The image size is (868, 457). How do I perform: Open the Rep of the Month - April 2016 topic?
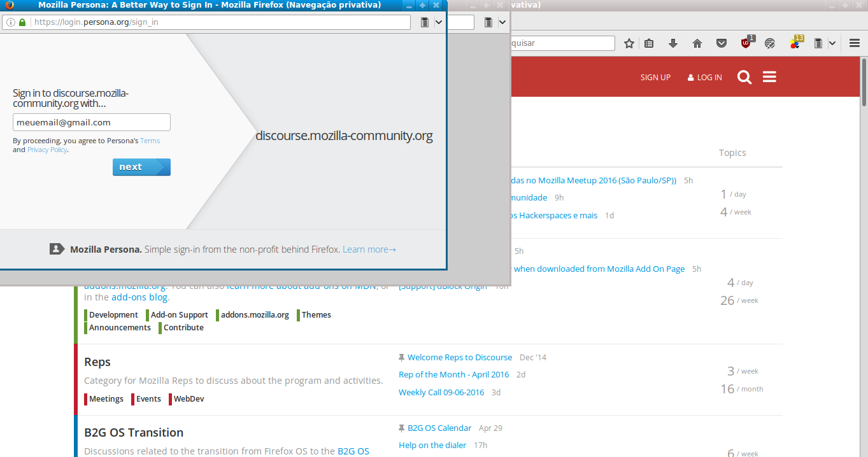pyautogui.click(x=454, y=375)
